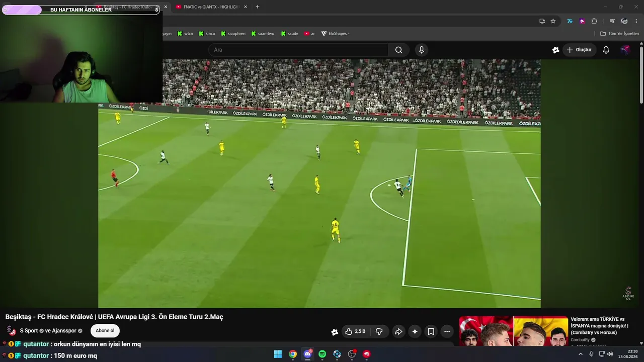Click the install app icon in address bar
The height and width of the screenshot is (362, 644).
(x=542, y=21)
